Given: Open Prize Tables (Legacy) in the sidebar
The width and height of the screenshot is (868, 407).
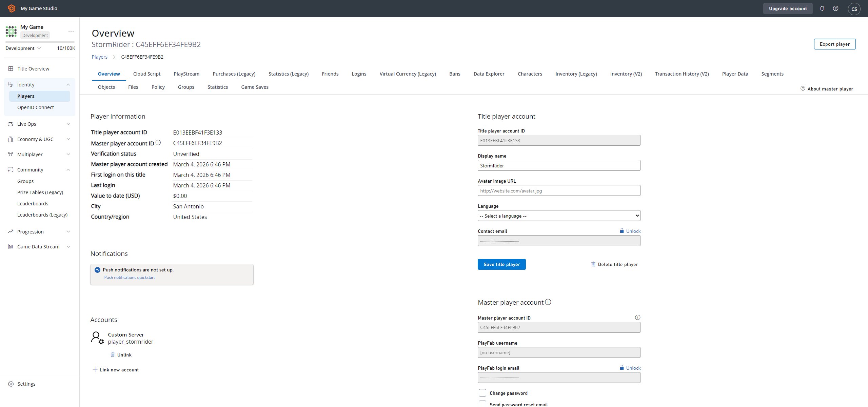Looking at the screenshot, I should [x=40, y=192].
